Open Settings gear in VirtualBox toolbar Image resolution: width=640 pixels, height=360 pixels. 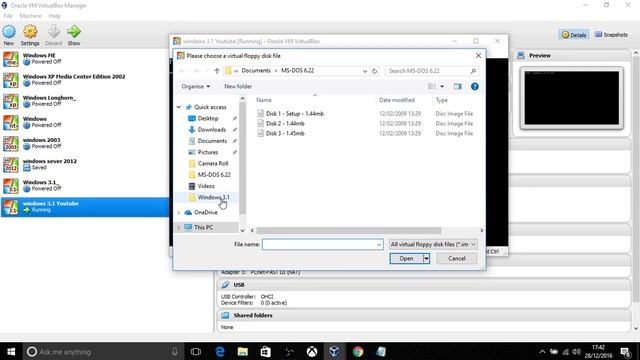(30, 32)
